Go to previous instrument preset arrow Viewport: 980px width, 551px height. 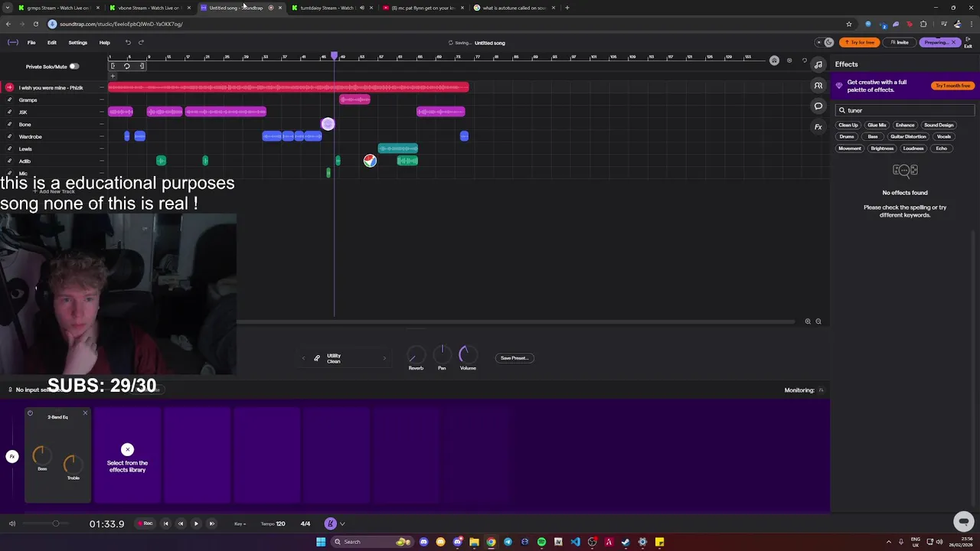pos(303,358)
